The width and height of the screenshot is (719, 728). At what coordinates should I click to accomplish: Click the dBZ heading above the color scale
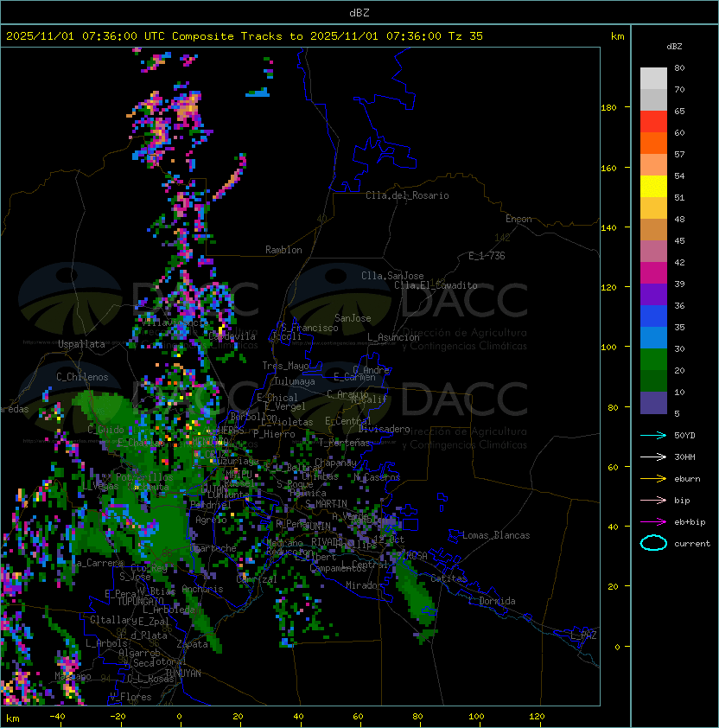[674, 47]
